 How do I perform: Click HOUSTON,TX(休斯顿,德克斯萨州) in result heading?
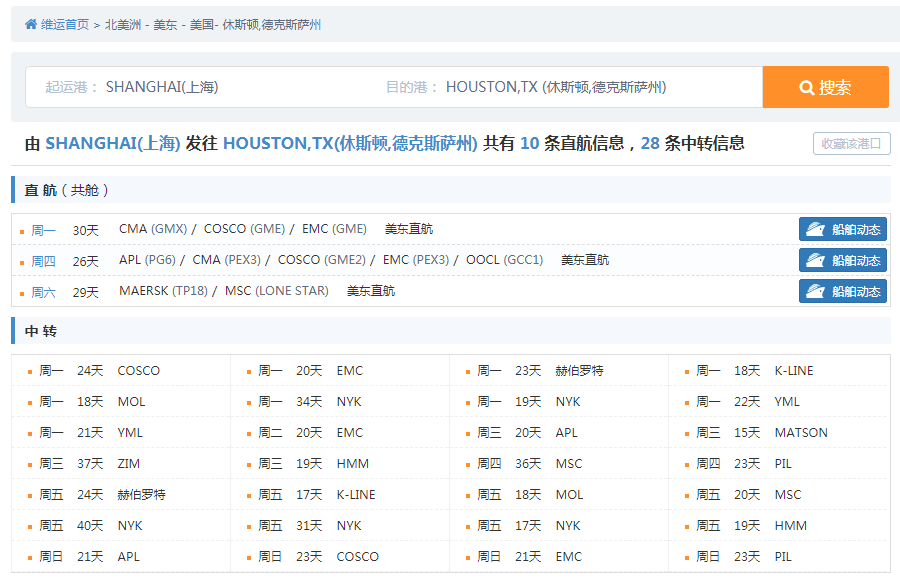pyautogui.click(x=350, y=143)
